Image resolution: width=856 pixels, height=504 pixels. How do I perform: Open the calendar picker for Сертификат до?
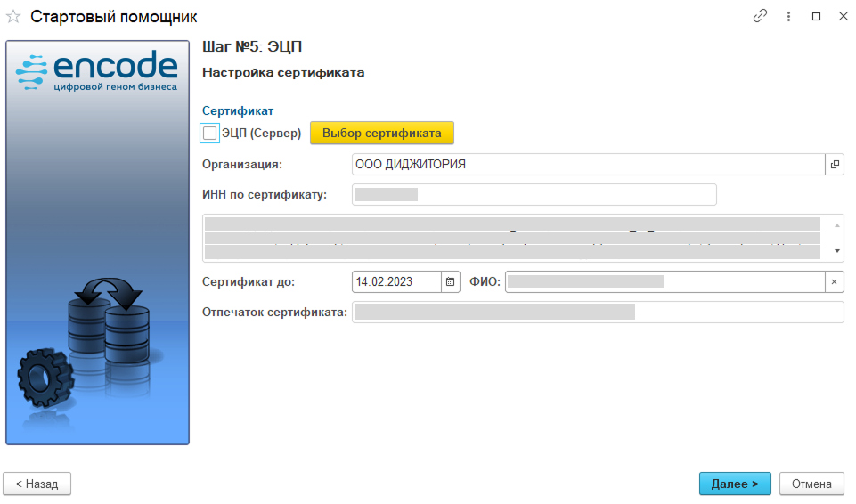451,282
